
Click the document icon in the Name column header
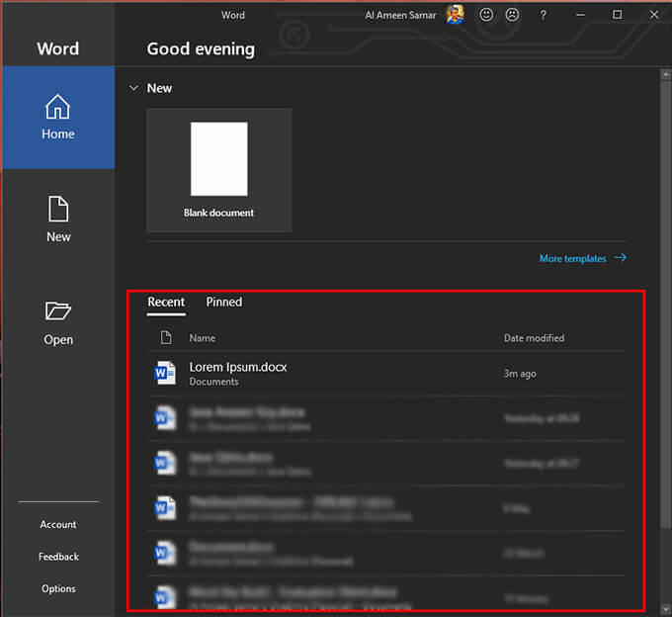[166, 337]
